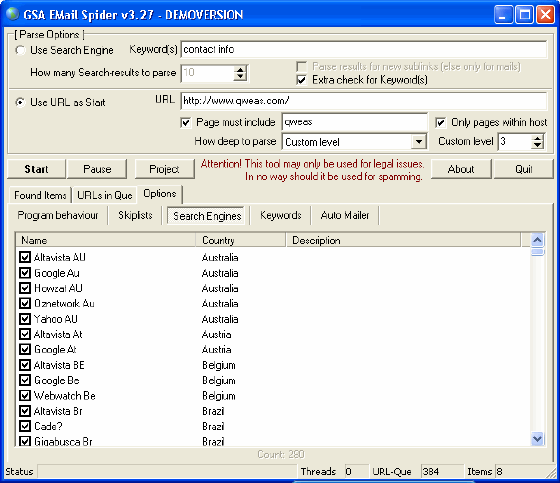Select Search Engines sub-tab
This screenshot has height=483, width=560.
pos(207,216)
